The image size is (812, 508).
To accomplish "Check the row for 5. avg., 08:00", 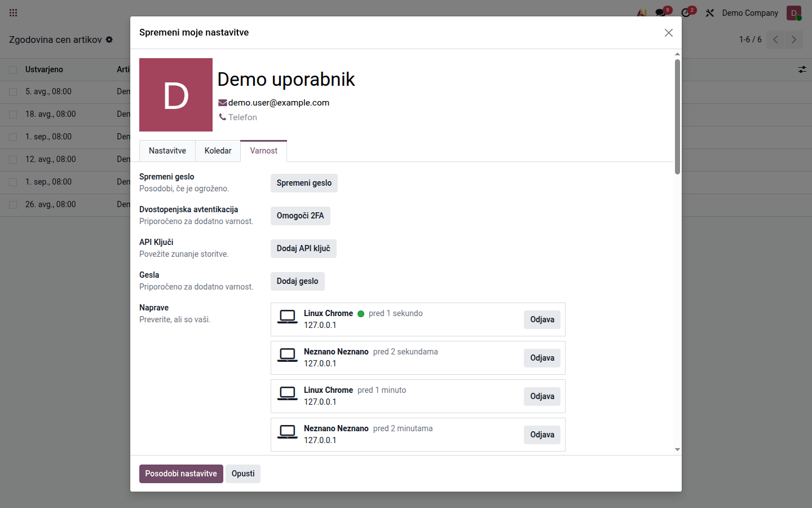I will tap(13, 92).
